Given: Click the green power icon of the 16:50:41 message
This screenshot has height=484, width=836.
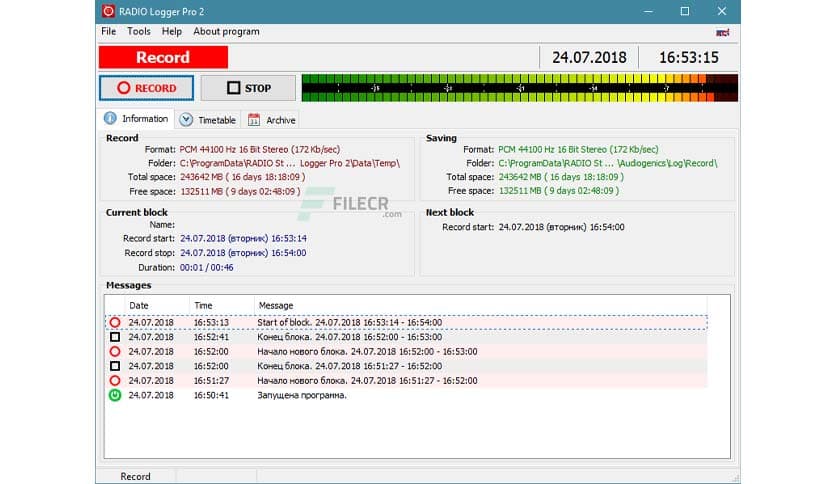Looking at the screenshot, I should point(115,395).
